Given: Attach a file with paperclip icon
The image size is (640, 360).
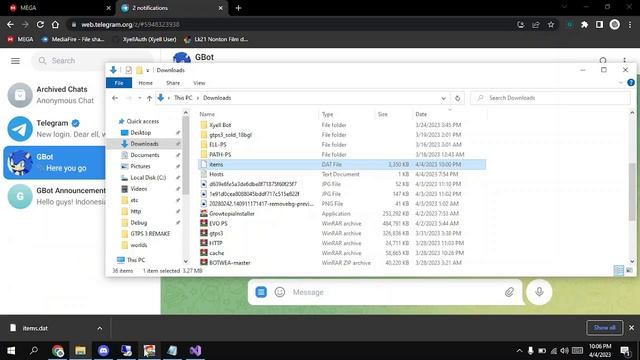Looking at the screenshot, I should click(x=509, y=292).
